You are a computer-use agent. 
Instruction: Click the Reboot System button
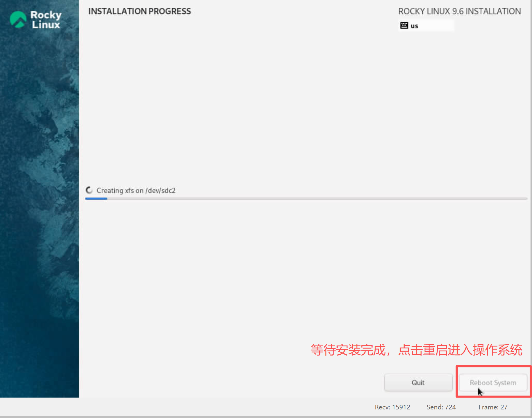coord(493,382)
